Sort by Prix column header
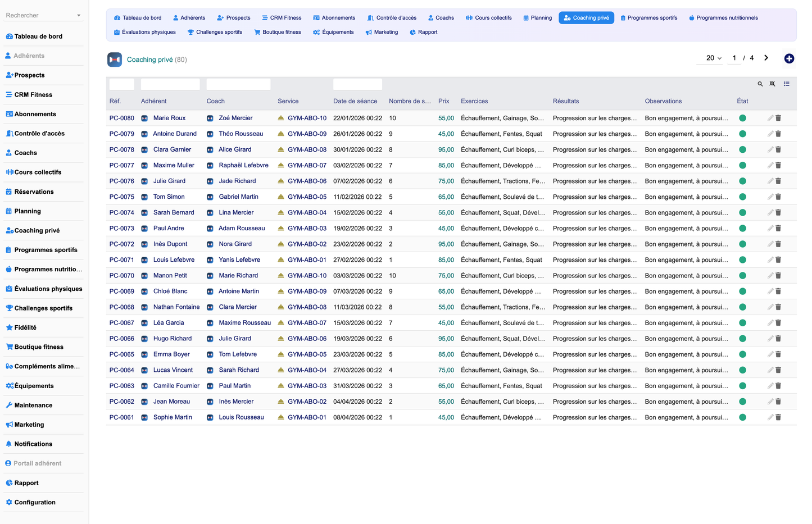Viewport: 812px width, 524px height. tap(444, 101)
